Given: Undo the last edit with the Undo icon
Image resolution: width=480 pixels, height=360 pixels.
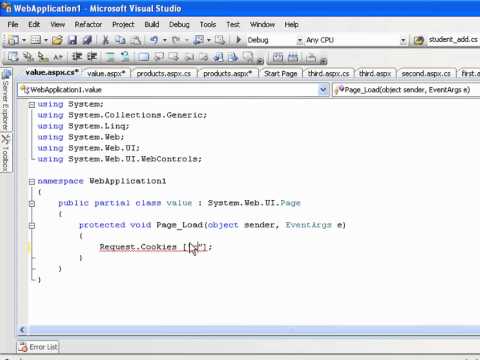Looking at the screenshot, I should 154,40.
